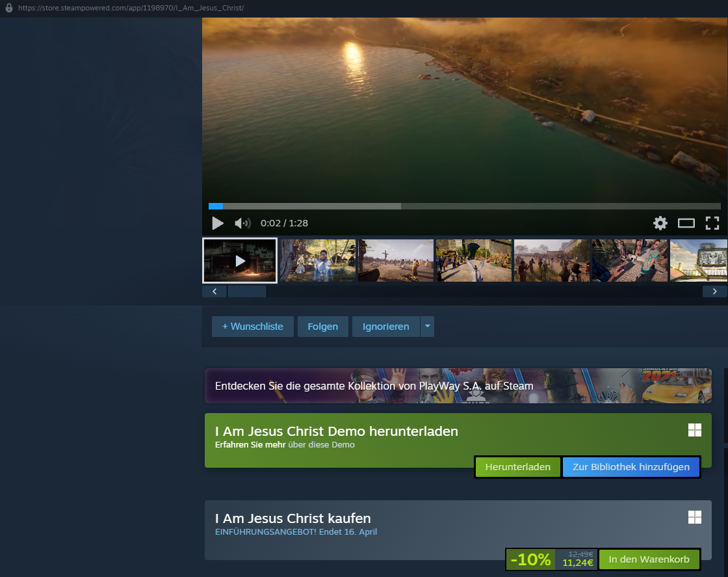This screenshot has width=728, height=577.
Task: Add game to Wunschliste
Action: point(252,327)
